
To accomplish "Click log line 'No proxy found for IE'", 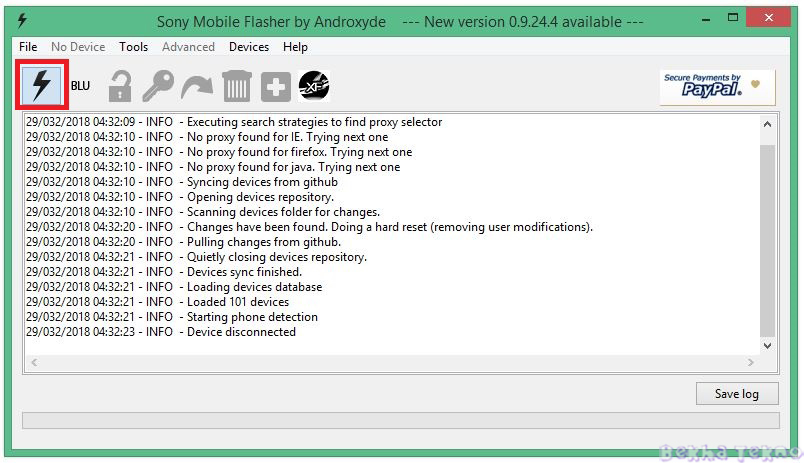I will coord(207,137).
